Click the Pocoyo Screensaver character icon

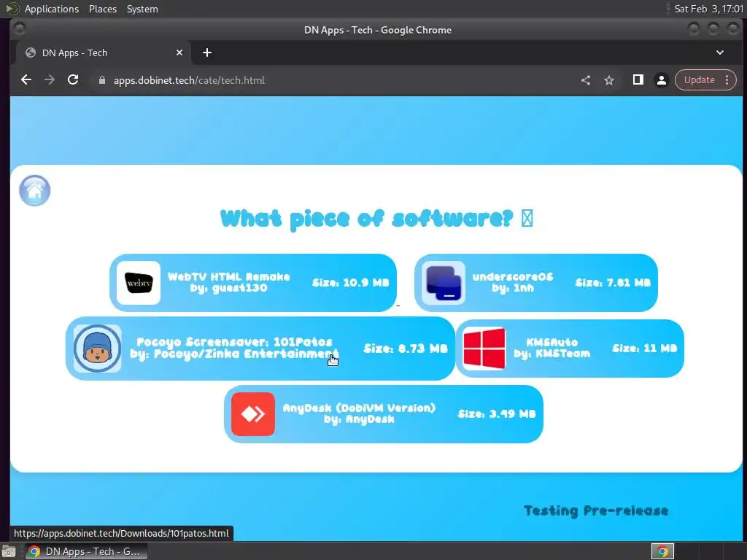coord(97,349)
